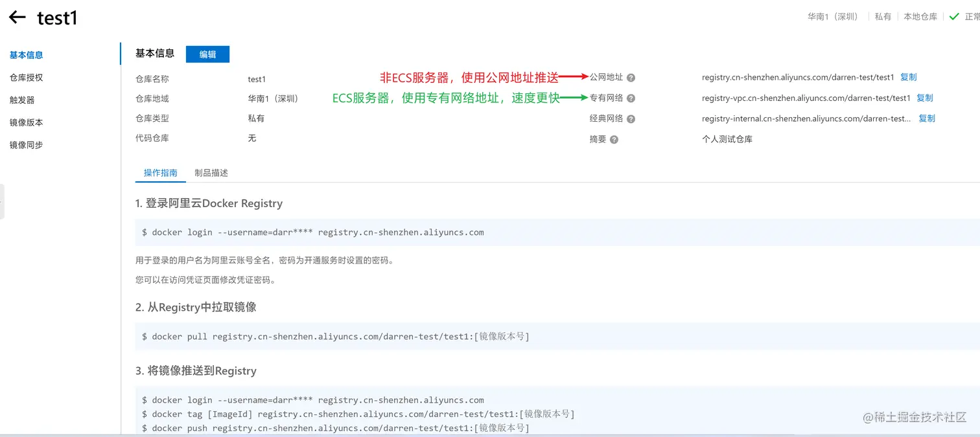Click 私有 in the top status bar
Viewport: 980px width, 437px height.
tap(883, 17)
